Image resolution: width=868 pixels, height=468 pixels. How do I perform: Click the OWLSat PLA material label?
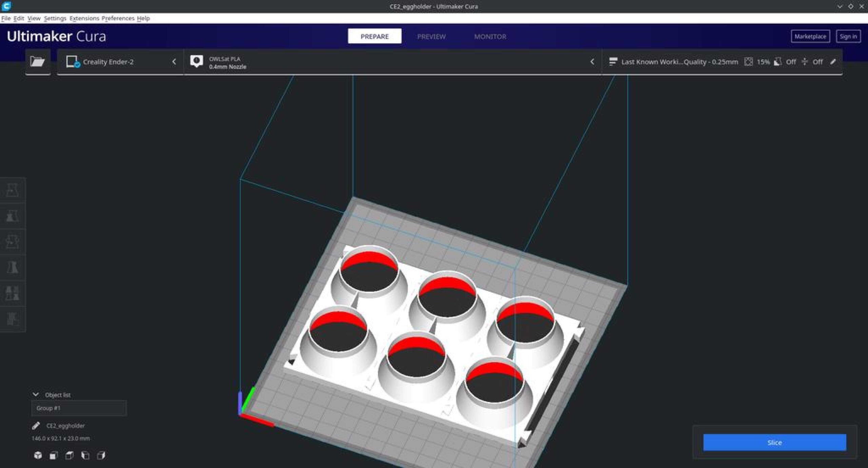point(224,59)
